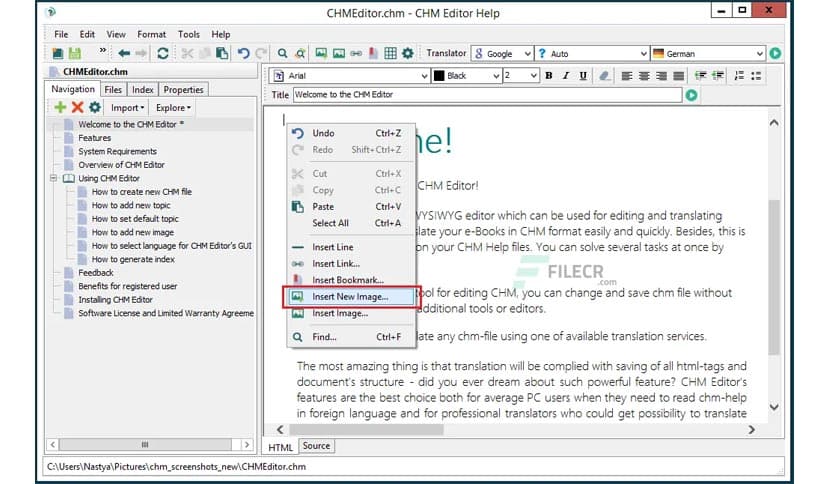
Task: Open the Auto source language dropdown
Action: (x=592, y=53)
